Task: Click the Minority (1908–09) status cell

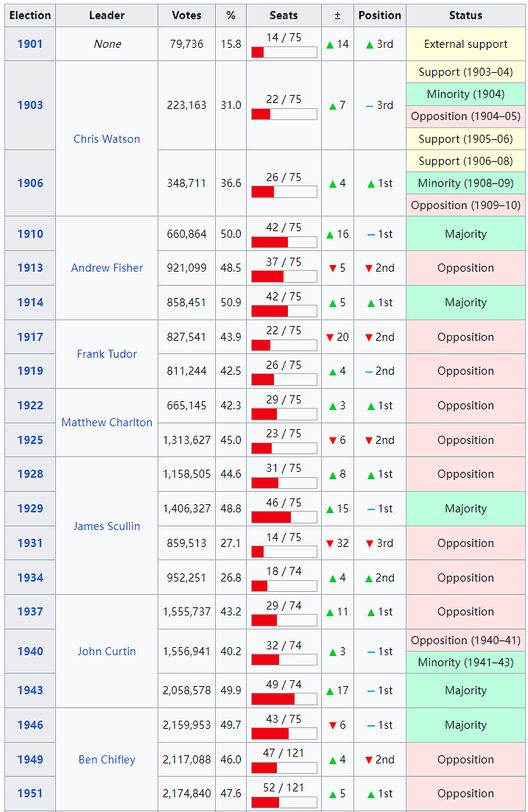Action: [465, 183]
